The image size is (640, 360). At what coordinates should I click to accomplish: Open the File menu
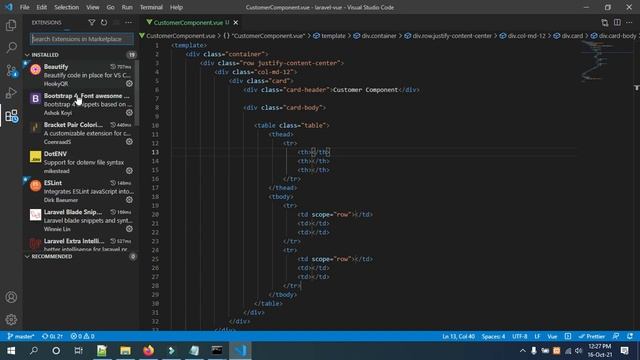click(x=24, y=7)
